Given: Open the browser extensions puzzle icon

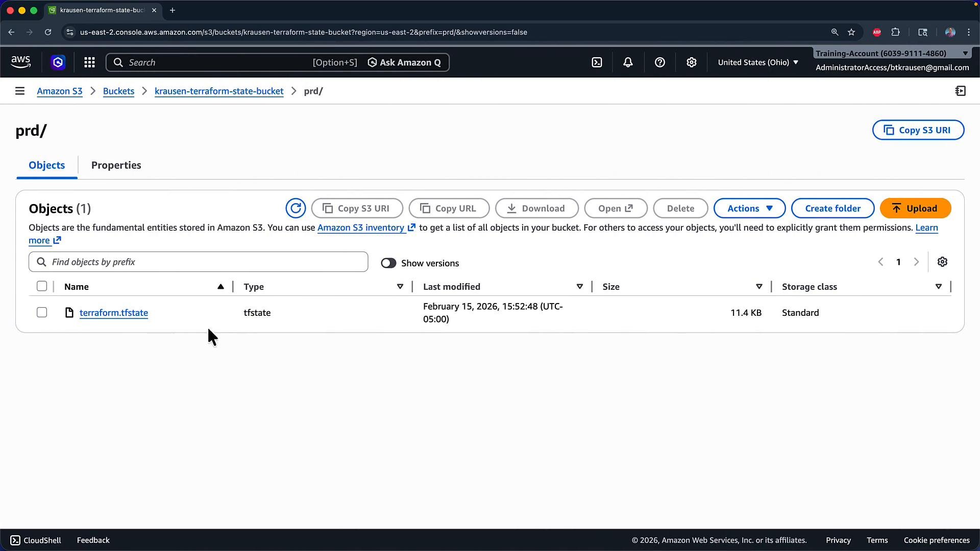Looking at the screenshot, I should pyautogui.click(x=895, y=32).
